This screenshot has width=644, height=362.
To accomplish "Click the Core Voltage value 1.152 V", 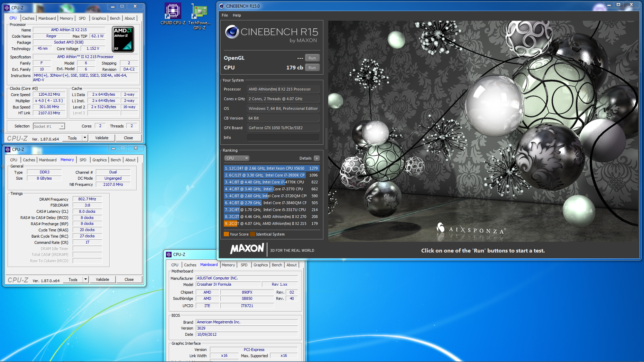I will [93, 49].
